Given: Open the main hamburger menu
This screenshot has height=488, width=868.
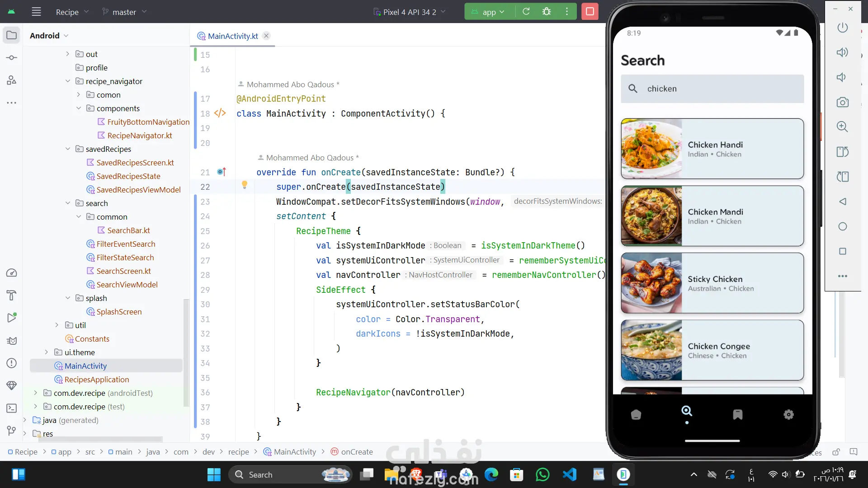Looking at the screenshot, I should [36, 12].
